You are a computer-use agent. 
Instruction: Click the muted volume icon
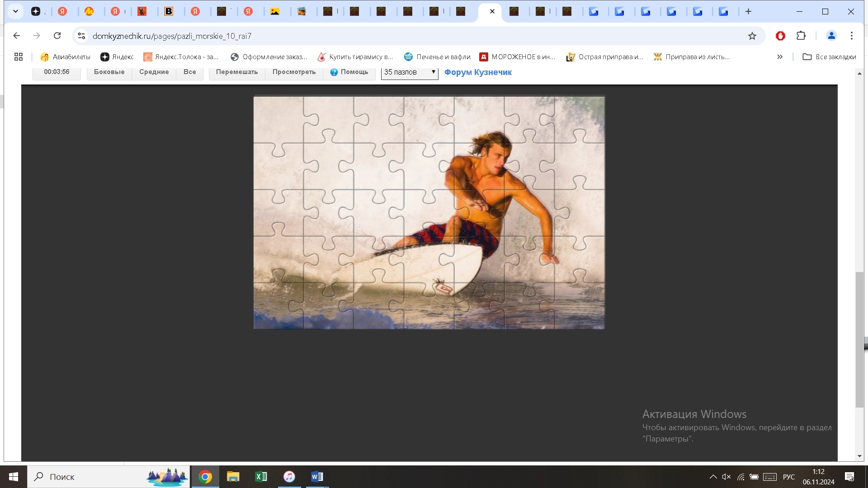726,477
